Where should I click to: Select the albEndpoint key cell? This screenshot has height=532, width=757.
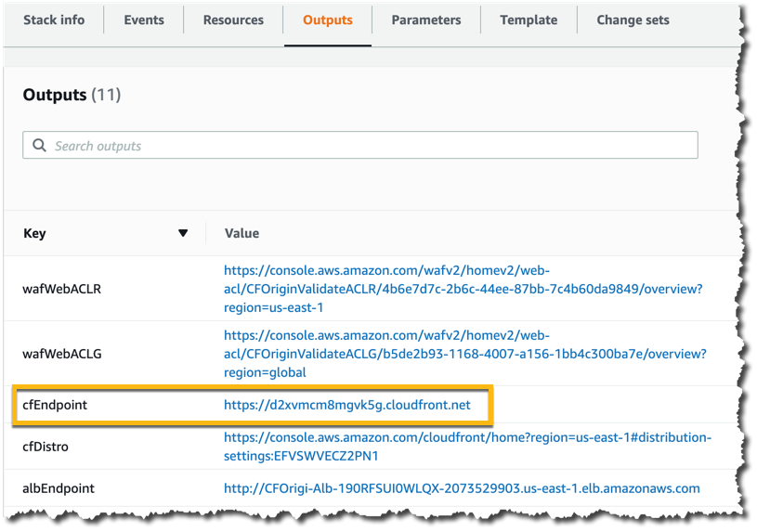(59, 488)
